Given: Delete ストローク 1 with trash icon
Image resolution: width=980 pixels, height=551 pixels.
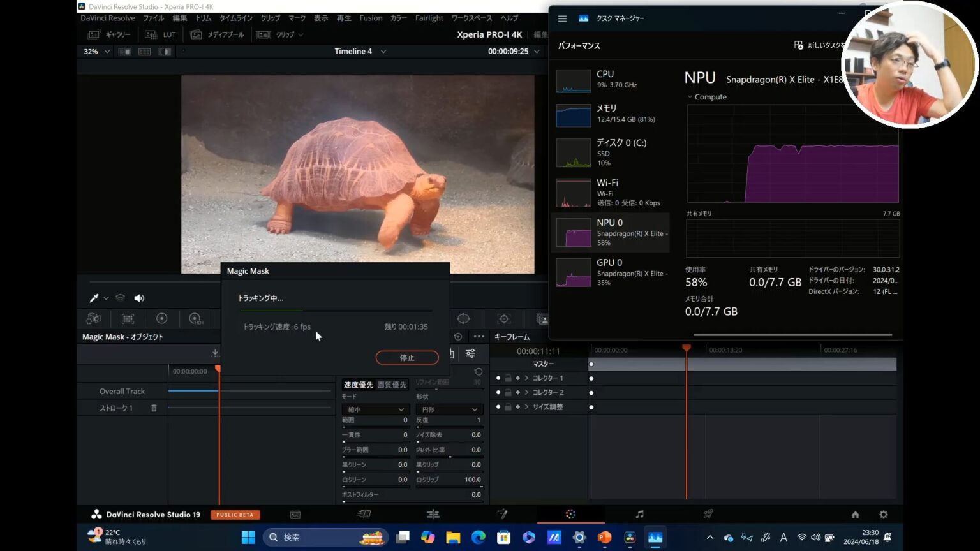Looking at the screenshot, I should [154, 408].
